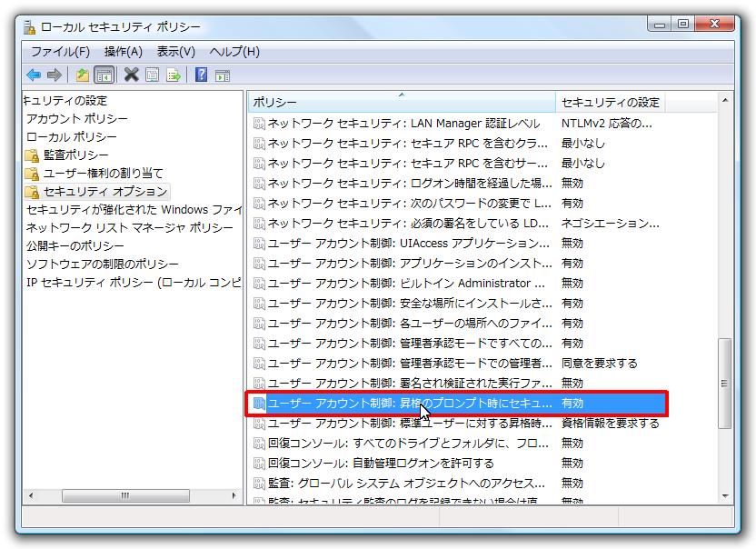Viewport: 756px width, 549px height.
Task: Select アカウント ポリシー in the tree
Action: pos(76,119)
